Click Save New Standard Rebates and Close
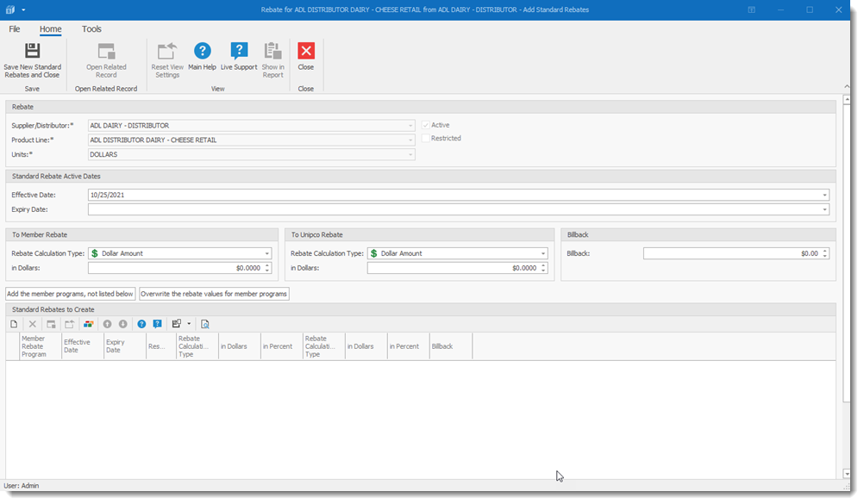The image size is (864, 504). 32,59
